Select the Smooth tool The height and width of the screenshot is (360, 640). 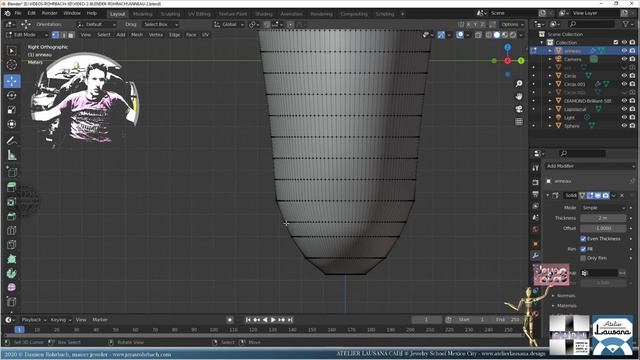pyautogui.click(x=12, y=287)
